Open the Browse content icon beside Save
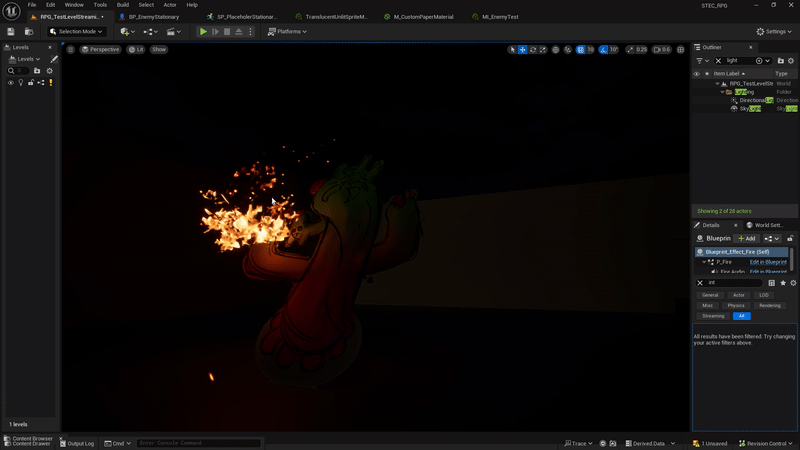 (x=29, y=32)
